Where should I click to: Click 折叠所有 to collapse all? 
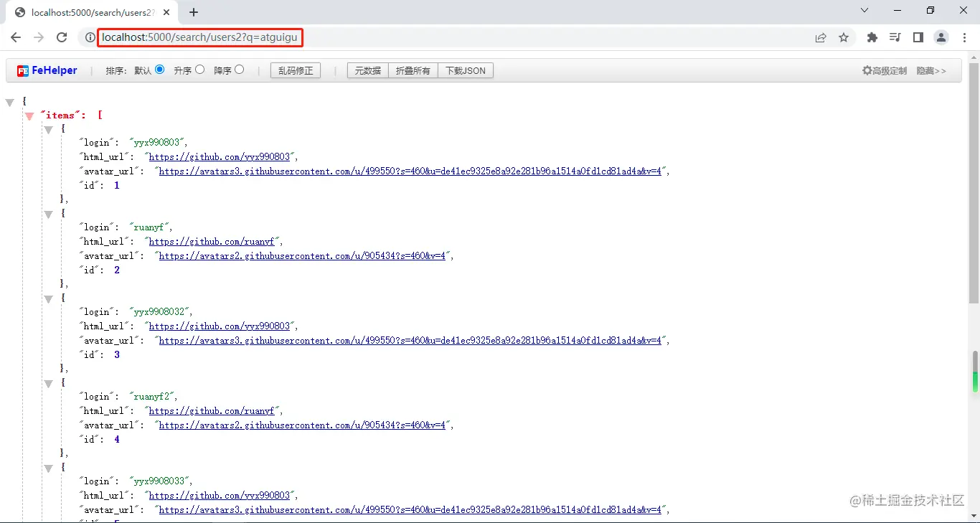(x=413, y=70)
